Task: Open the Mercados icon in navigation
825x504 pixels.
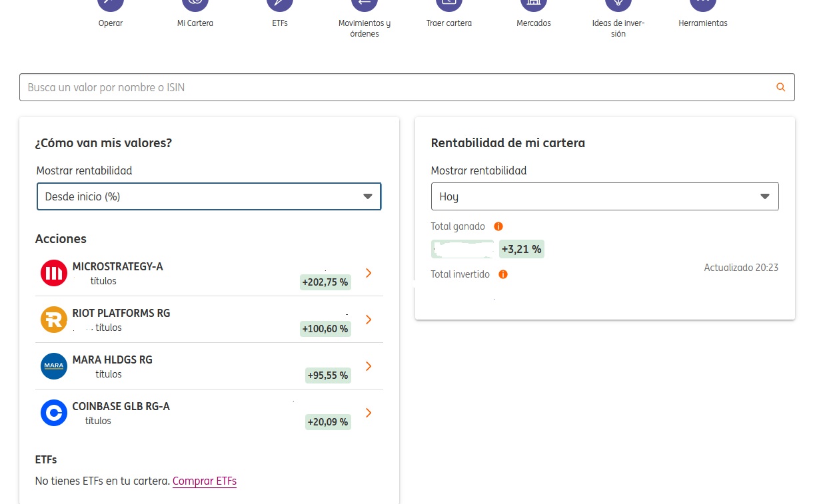Action: coord(533,4)
